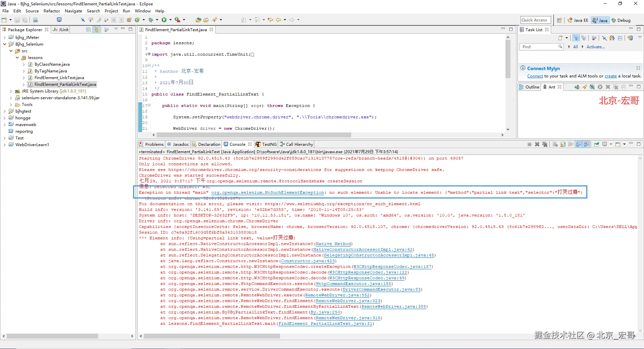Viewport: 644px width, 349px height.
Task: Click the Pin Console icon
Action: click(597, 144)
